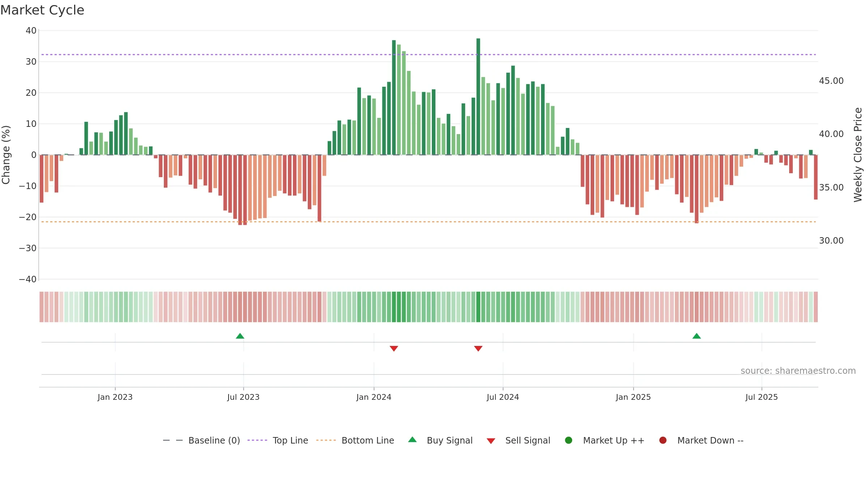868x488 pixels.
Task: Toggle the Market Up ++ legend label
Action: point(614,440)
